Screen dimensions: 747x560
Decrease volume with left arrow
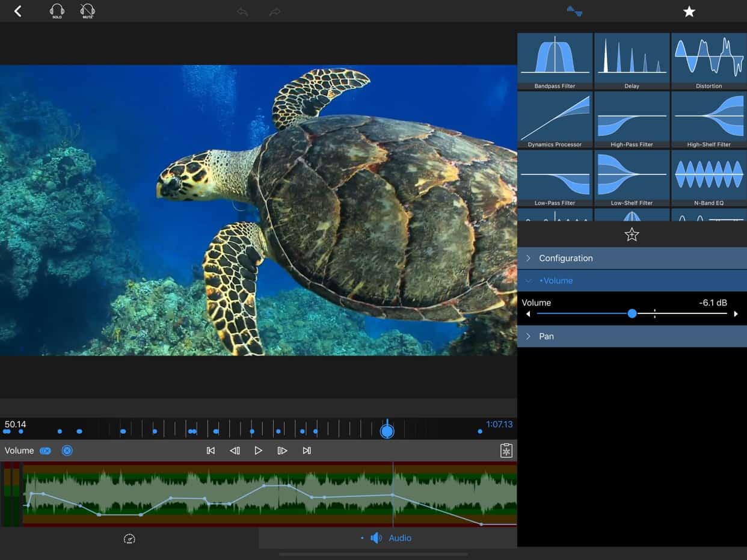(528, 314)
